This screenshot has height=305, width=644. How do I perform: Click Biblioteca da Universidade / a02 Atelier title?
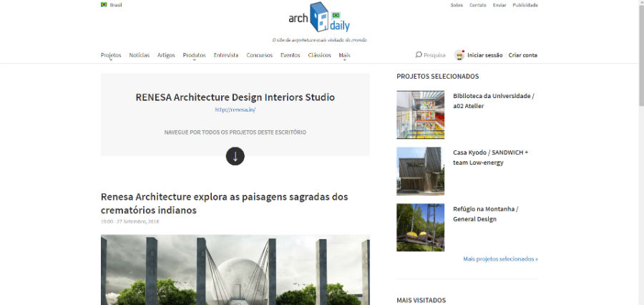pyautogui.click(x=494, y=101)
